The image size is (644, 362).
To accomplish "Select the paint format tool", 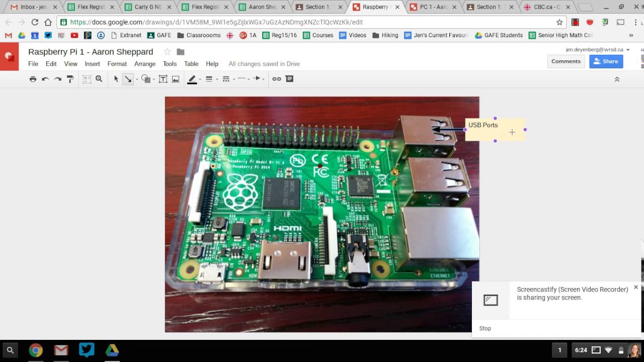I will [70, 79].
